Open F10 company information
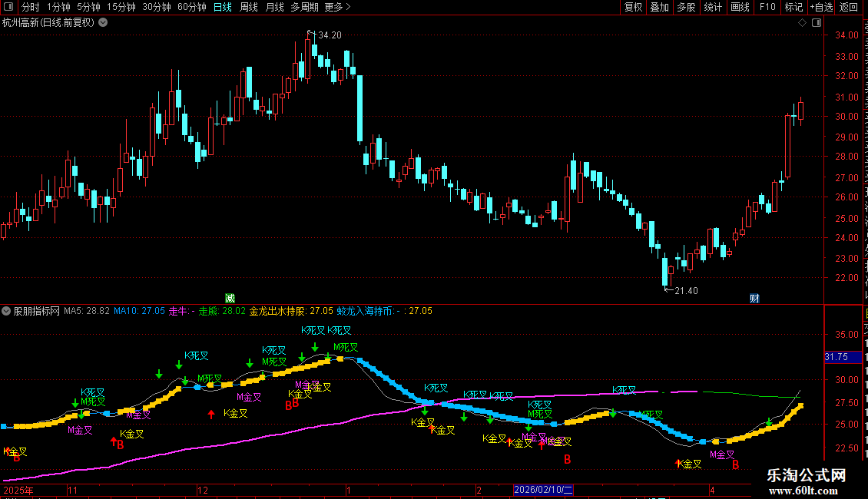Image resolution: width=868 pixels, height=499 pixels. point(767,7)
